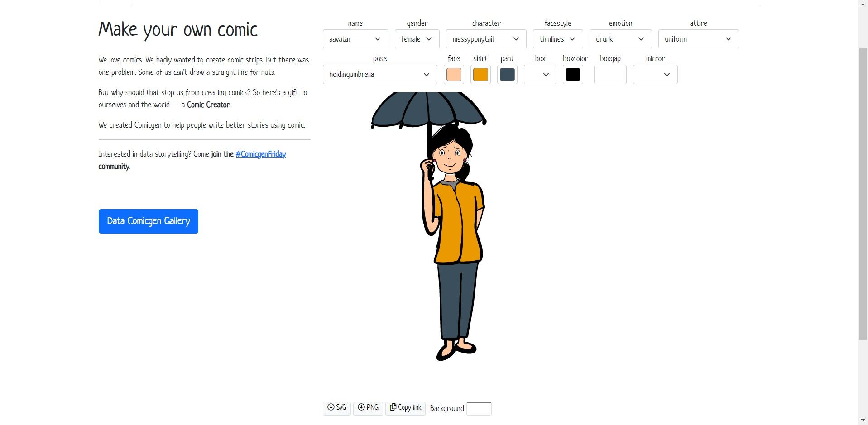The height and width of the screenshot is (425, 868).
Task: Open the character dropdown showing messyponytail
Action: click(486, 39)
